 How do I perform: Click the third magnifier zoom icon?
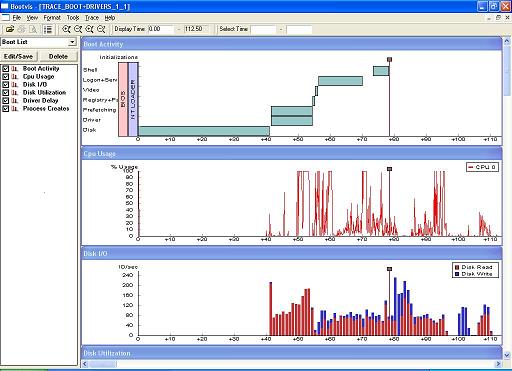pyautogui.click(x=89, y=29)
